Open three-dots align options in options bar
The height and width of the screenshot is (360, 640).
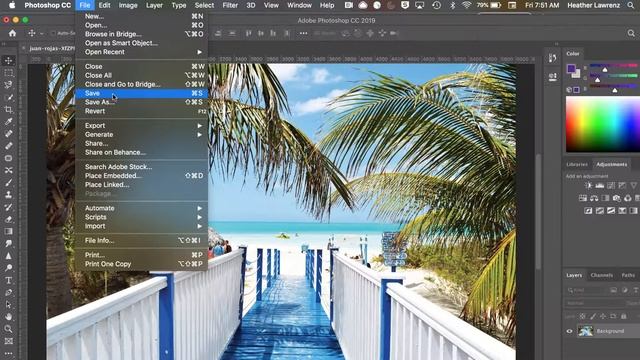coord(303,33)
